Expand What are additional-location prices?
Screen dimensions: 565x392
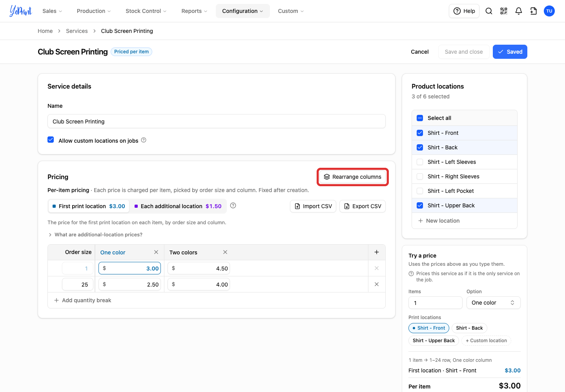coord(95,234)
